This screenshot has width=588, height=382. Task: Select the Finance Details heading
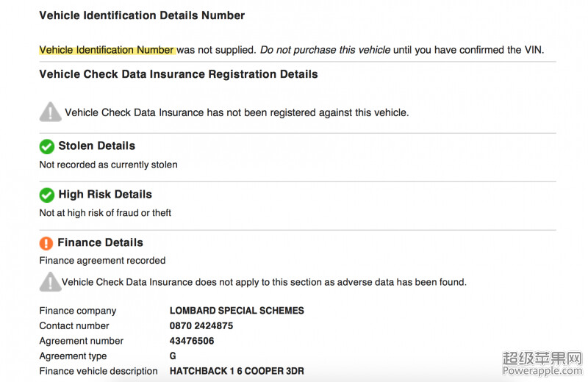100,242
